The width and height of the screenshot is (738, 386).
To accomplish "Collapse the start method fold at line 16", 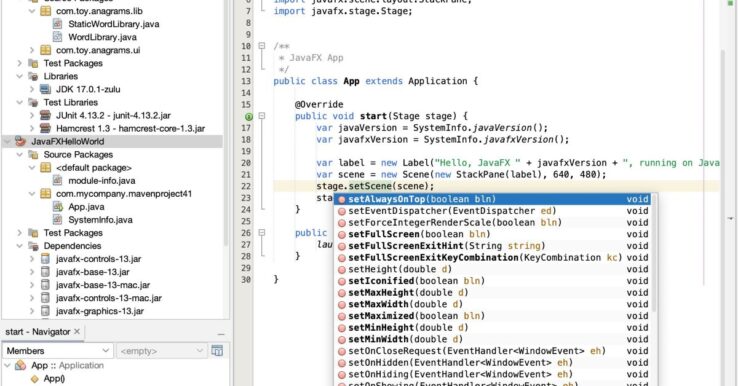I will pyautogui.click(x=262, y=116).
